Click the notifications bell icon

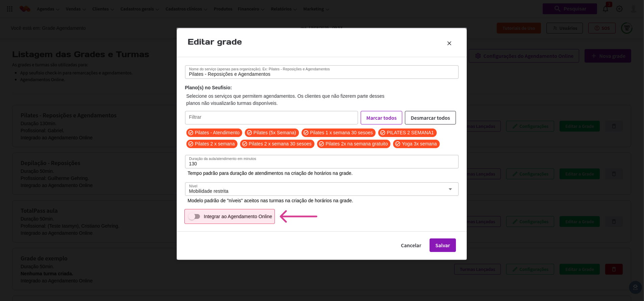[606, 9]
